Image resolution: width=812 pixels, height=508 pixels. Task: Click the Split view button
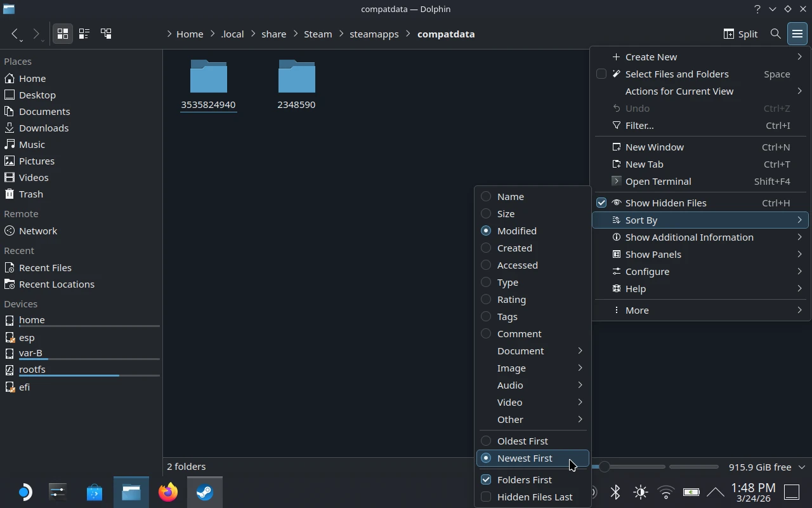pos(740,34)
